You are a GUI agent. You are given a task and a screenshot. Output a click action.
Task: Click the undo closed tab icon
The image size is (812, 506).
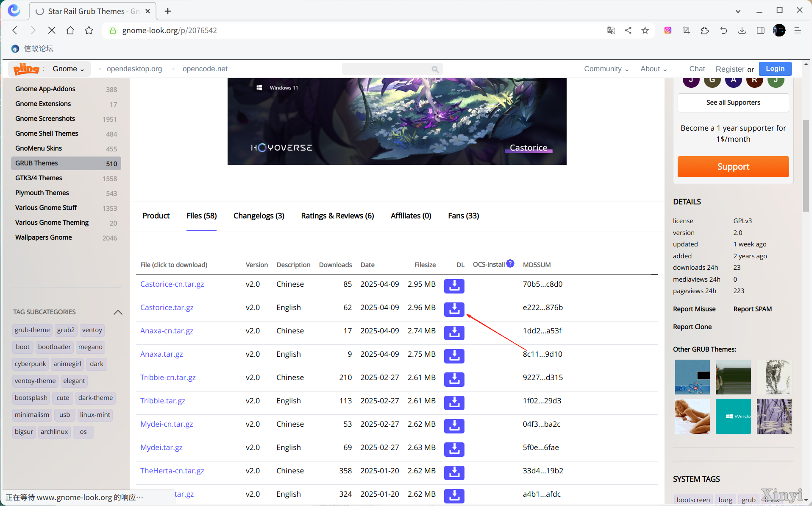[723, 30]
